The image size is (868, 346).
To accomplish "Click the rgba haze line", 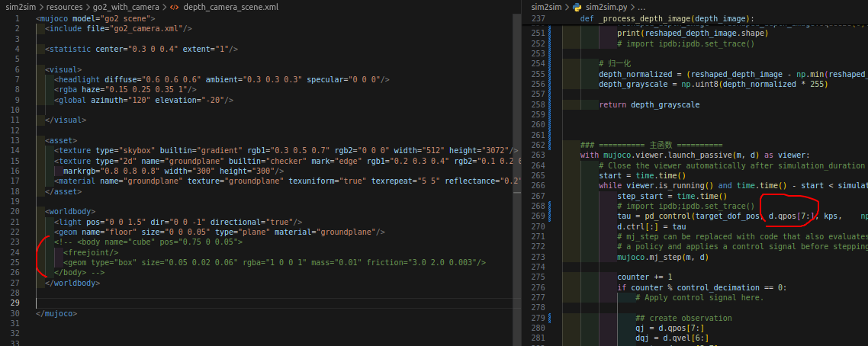I will (124, 89).
